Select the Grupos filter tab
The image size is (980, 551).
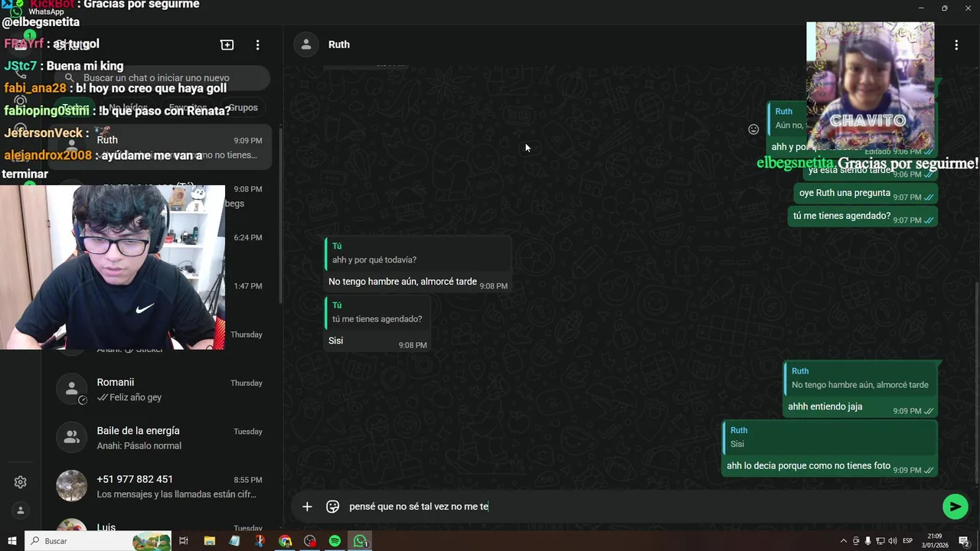(x=243, y=108)
